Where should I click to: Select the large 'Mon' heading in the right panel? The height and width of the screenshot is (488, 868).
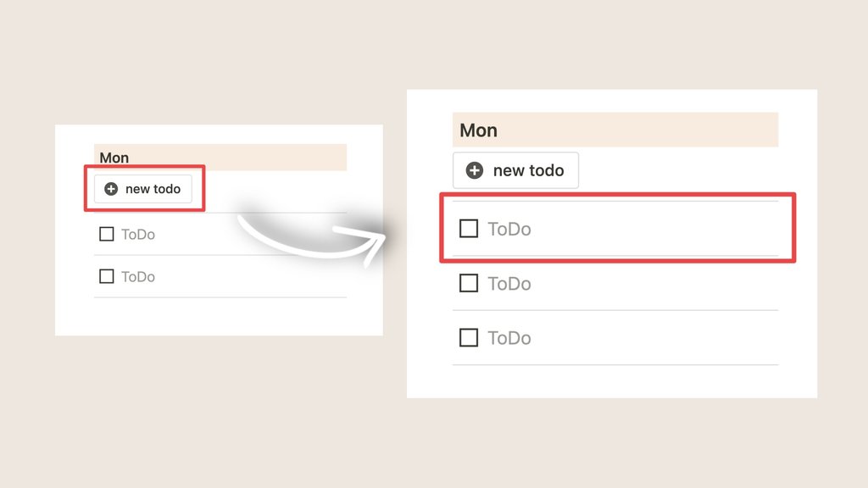coord(478,130)
